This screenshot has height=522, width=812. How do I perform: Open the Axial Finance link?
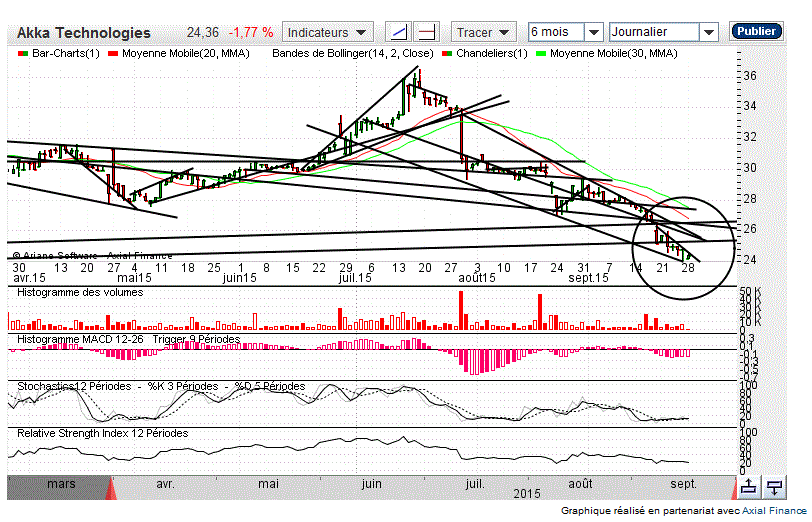774,511
